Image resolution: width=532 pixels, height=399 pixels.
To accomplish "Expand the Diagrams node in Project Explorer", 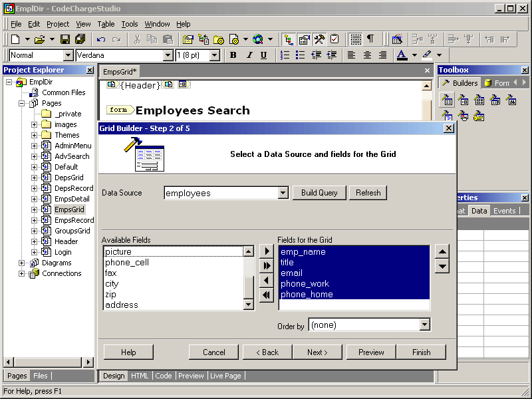I will coord(21,263).
